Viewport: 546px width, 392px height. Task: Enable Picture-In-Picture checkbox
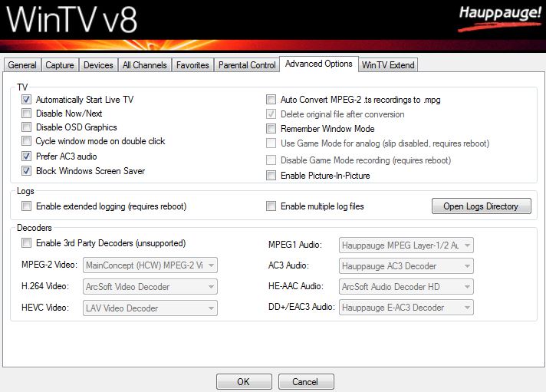point(271,175)
